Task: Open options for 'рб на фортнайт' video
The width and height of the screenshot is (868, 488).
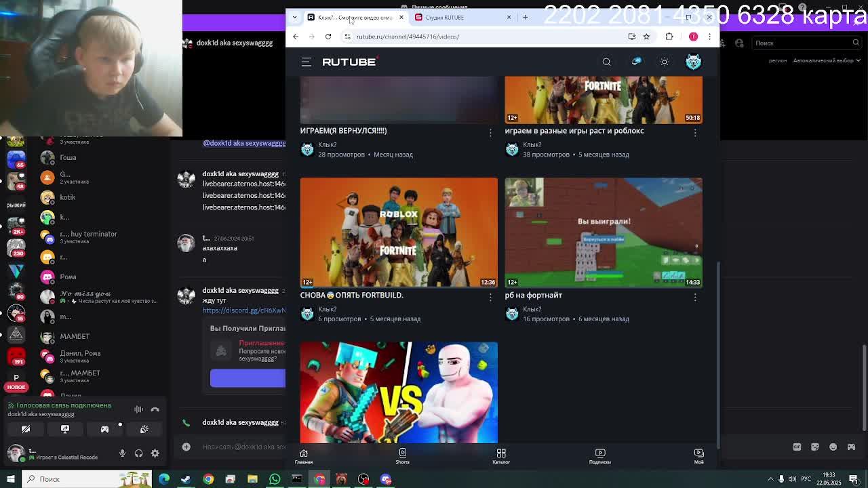Action: pyautogui.click(x=695, y=297)
